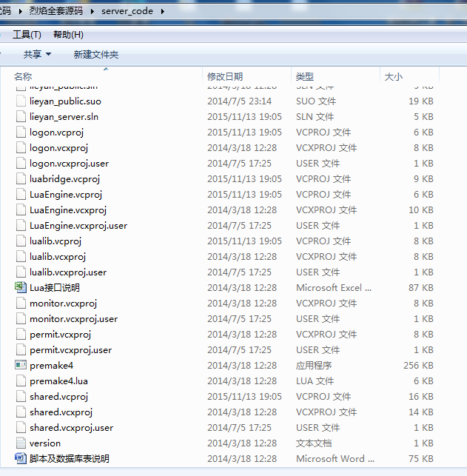Select the file name monitor.vcxproj
This screenshot has width=467, height=476.
coord(63,304)
